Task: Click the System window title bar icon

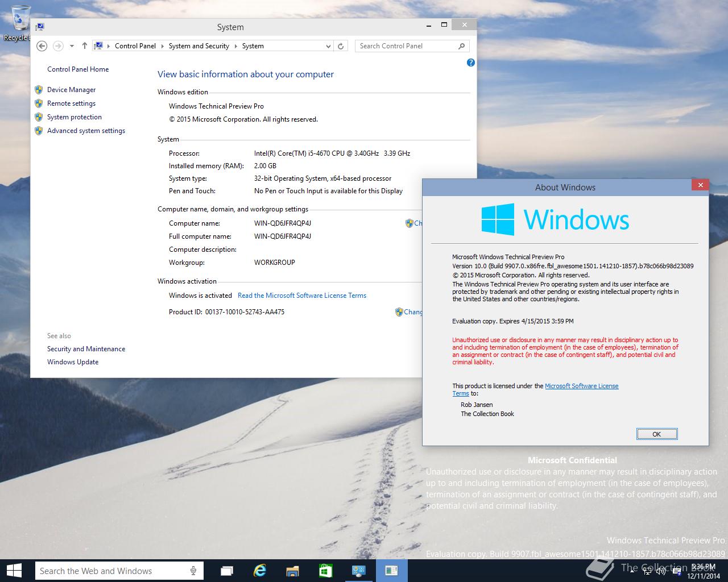Action: coord(39,26)
